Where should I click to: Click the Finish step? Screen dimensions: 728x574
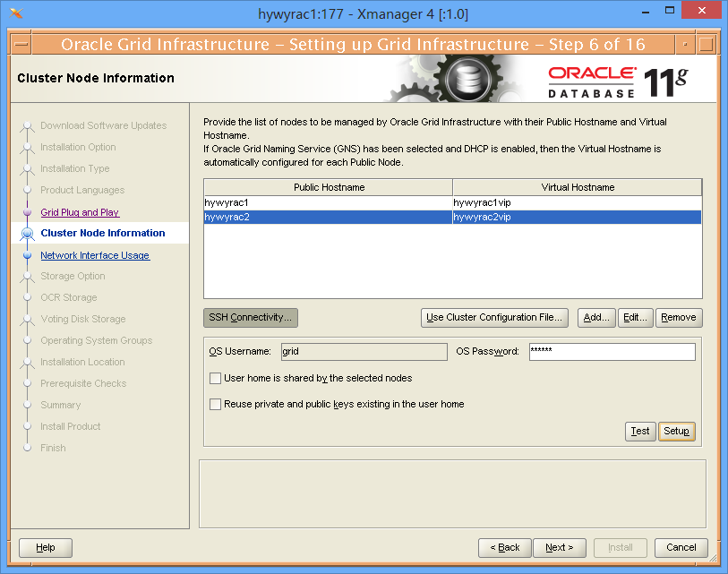pyautogui.click(x=53, y=448)
